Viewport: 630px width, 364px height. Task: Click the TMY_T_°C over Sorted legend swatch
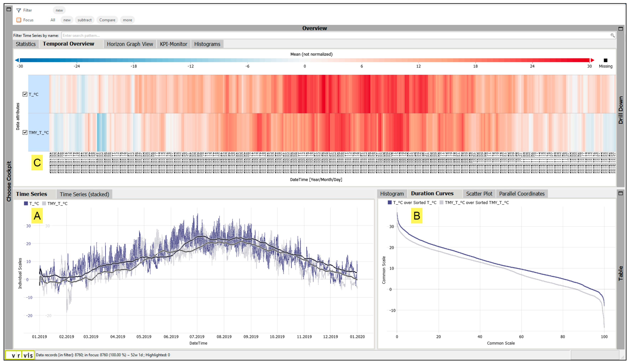tap(441, 202)
